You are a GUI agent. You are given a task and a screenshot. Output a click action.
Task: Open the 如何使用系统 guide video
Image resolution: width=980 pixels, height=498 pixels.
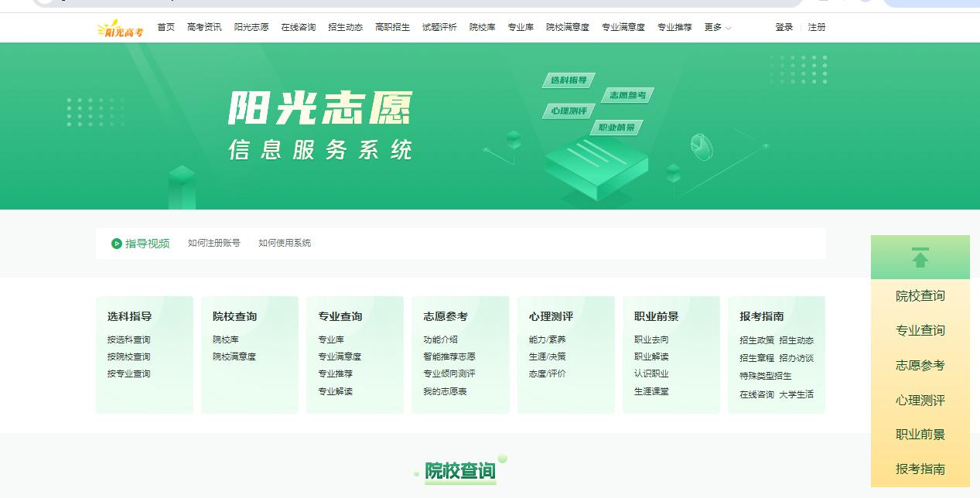click(x=285, y=243)
